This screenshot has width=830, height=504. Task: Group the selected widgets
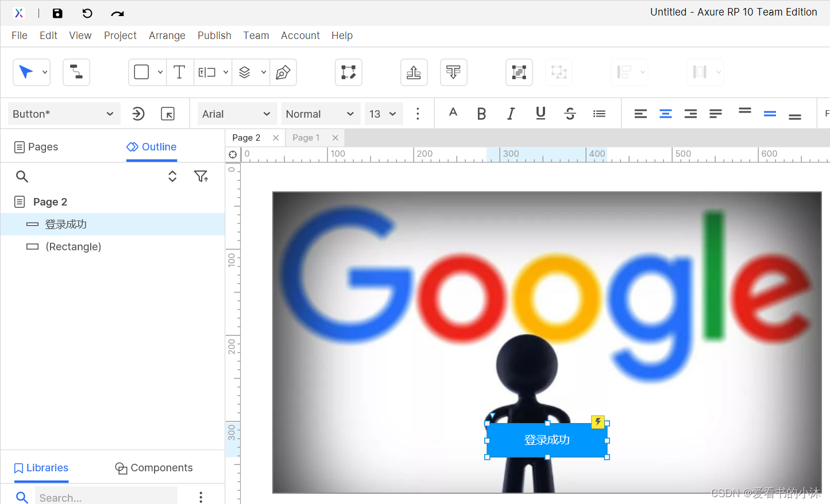[x=519, y=72]
